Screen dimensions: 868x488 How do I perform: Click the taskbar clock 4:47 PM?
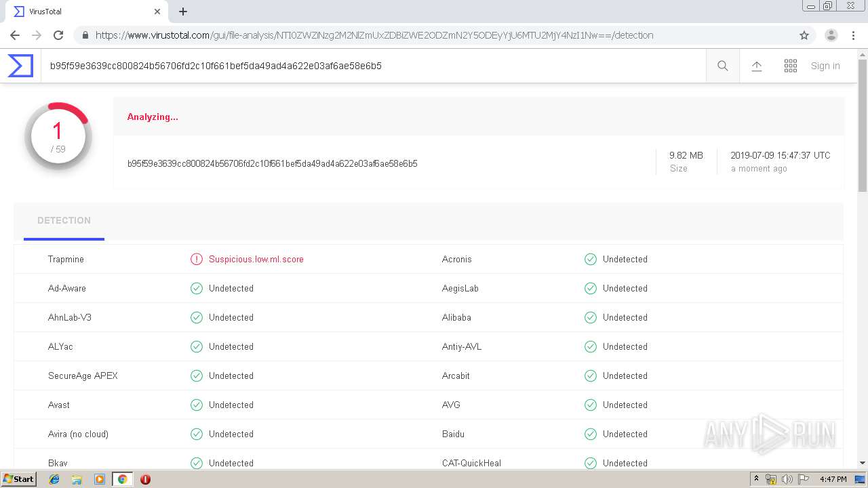pos(833,479)
